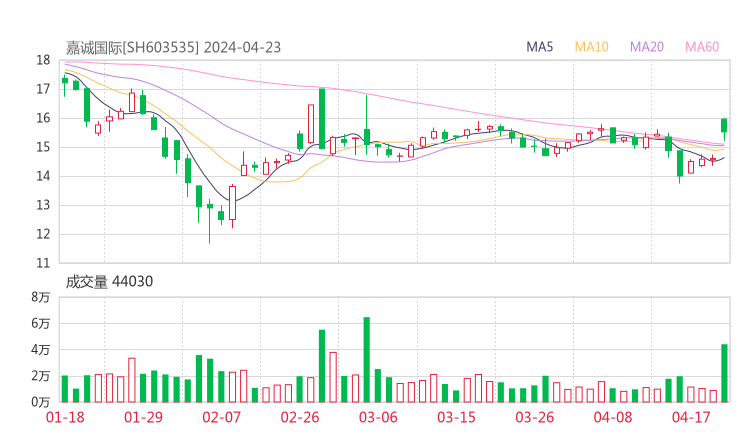Click the last green volume bar at far right
740x440 pixels.
(x=724, y=373)
